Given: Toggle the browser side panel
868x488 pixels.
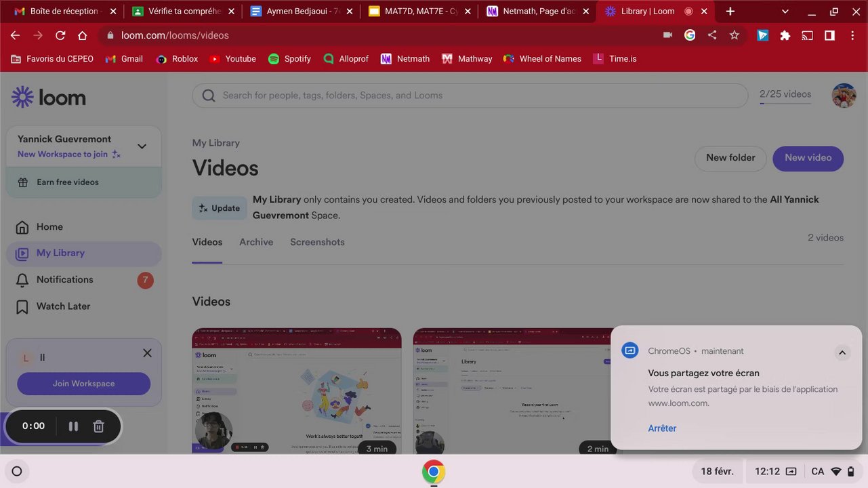Looking at the screenshot, I should pos(829,35).
